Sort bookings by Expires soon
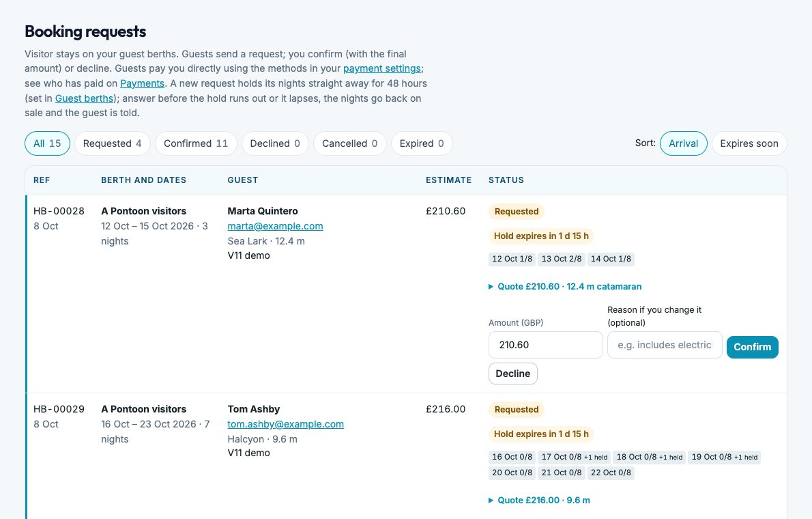The image size is (812, 519). [749, 143]
